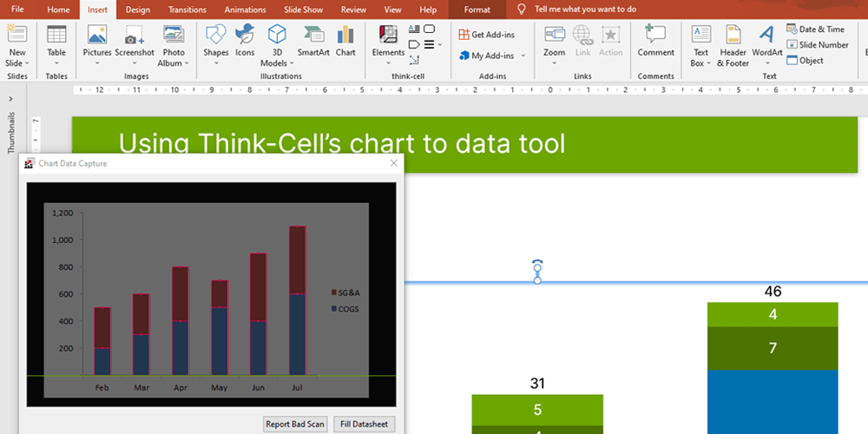Image resolution: width=868 pixels, height=434 pixels.
Task: Click the Zoom links icon
Action: [554, 34]
